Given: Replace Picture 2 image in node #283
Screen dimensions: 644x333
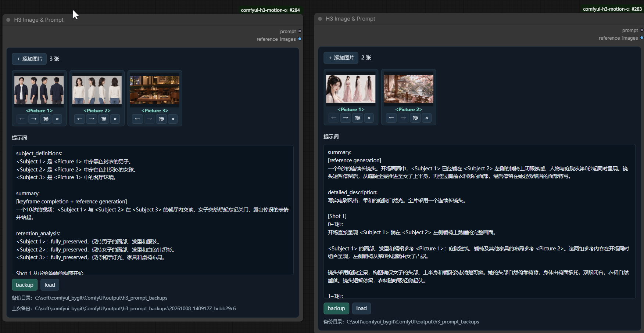Looking at the screenshot, I should (x=415, y=118).
